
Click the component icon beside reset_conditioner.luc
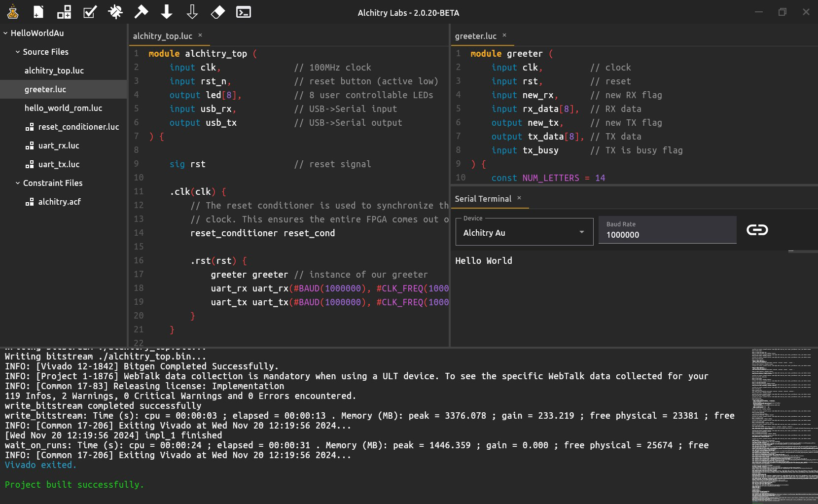tap(30, 127)
